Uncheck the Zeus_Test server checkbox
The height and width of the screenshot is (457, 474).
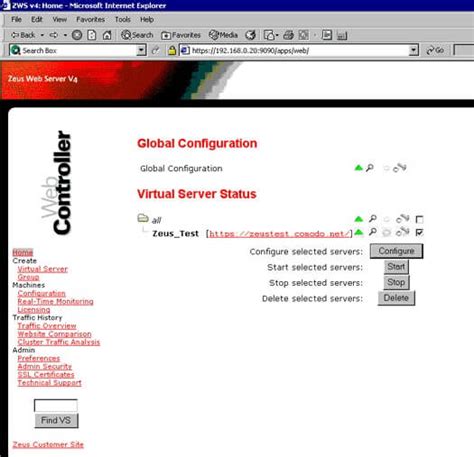coord(419,232)
